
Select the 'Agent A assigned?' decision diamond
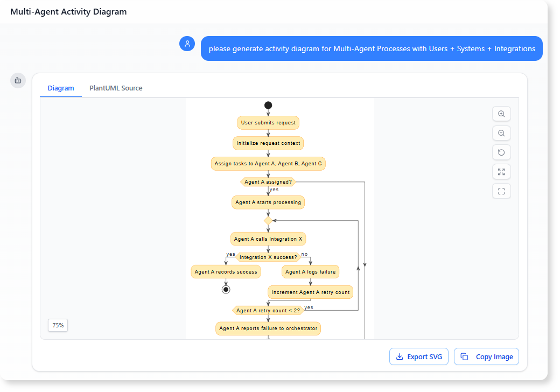coord(268,182)
